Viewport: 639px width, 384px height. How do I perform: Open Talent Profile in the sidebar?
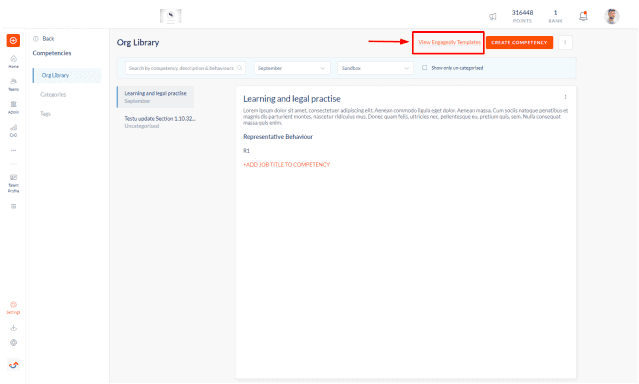click(x=13, y=183)
